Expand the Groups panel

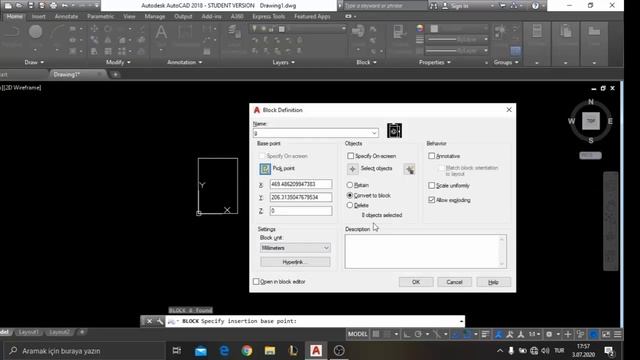(x=506, y=62)
